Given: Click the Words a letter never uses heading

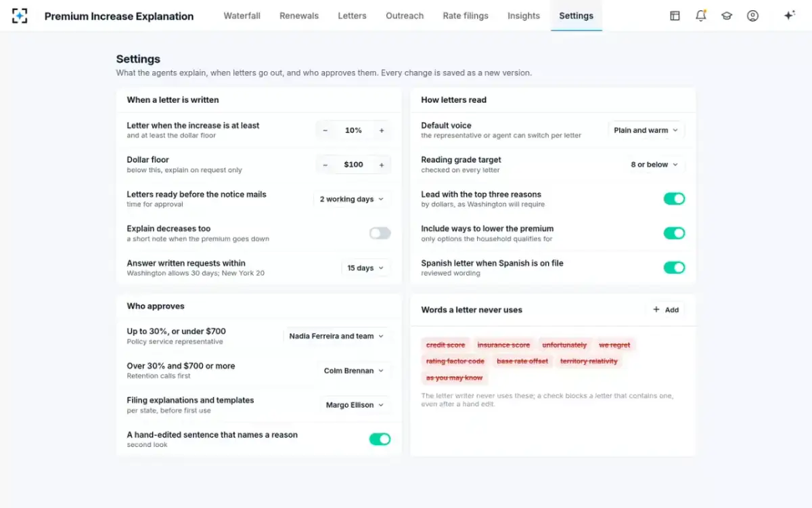Looking at the screenshot, I should click(x=472, y=310).
